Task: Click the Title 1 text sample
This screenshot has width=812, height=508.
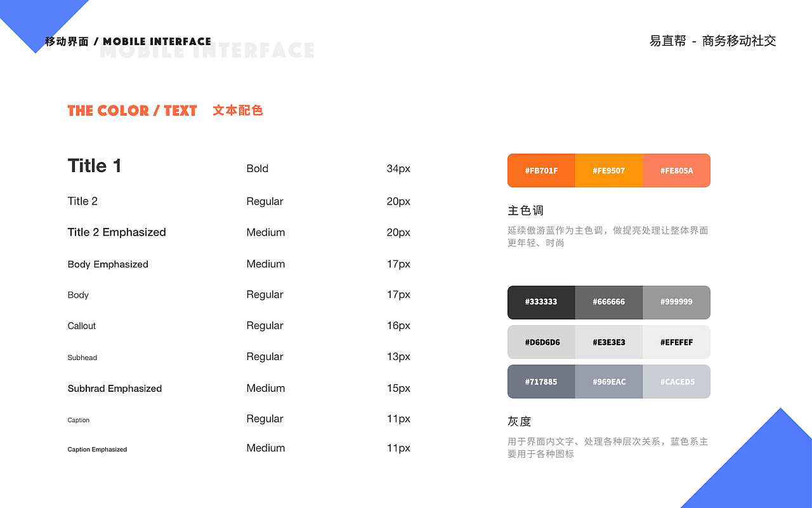Action: (95, 166)
